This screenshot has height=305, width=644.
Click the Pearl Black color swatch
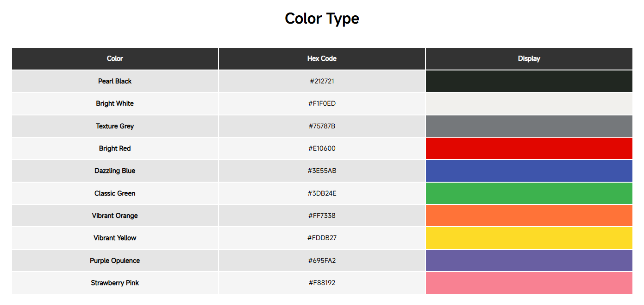click(x=529, y=81)
